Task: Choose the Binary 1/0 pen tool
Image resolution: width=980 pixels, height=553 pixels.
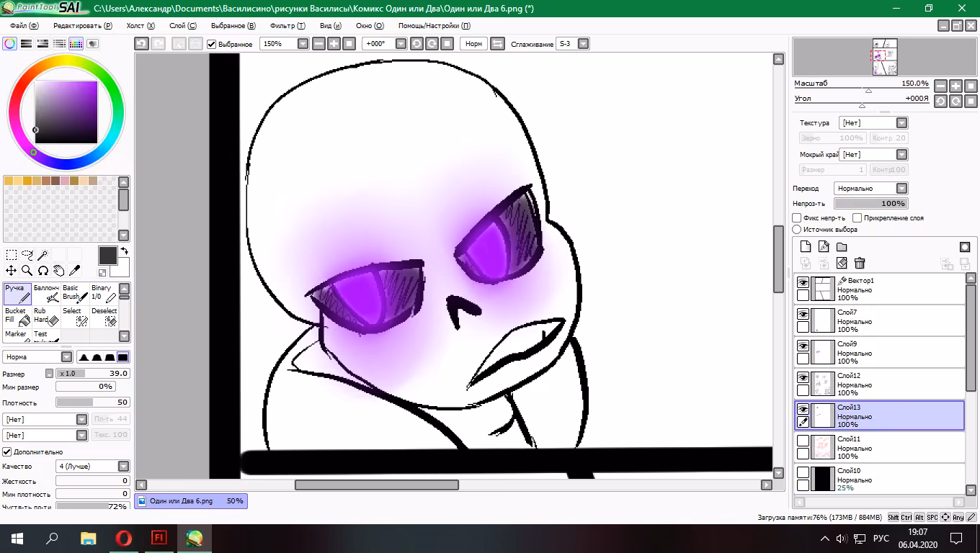Action: pyautogui.click(x=104, y=294)
